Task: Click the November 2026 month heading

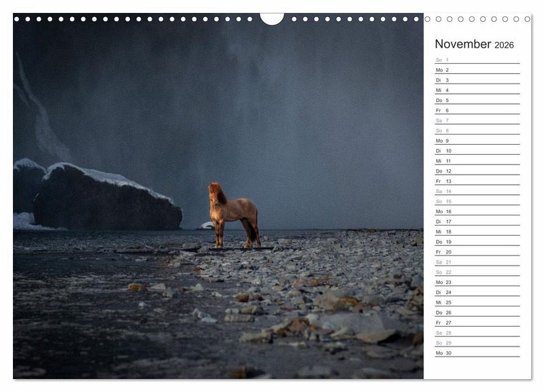Action: click(x=474, y=44)
